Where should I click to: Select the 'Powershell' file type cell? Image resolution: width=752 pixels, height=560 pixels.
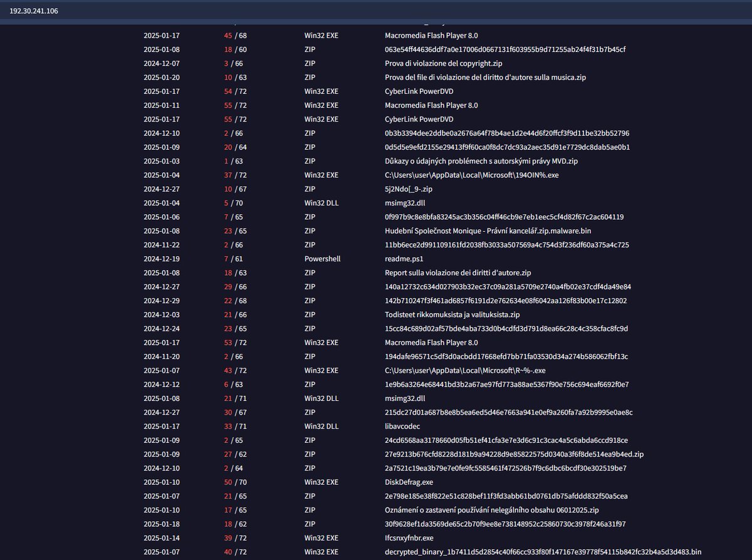point(322,259)
